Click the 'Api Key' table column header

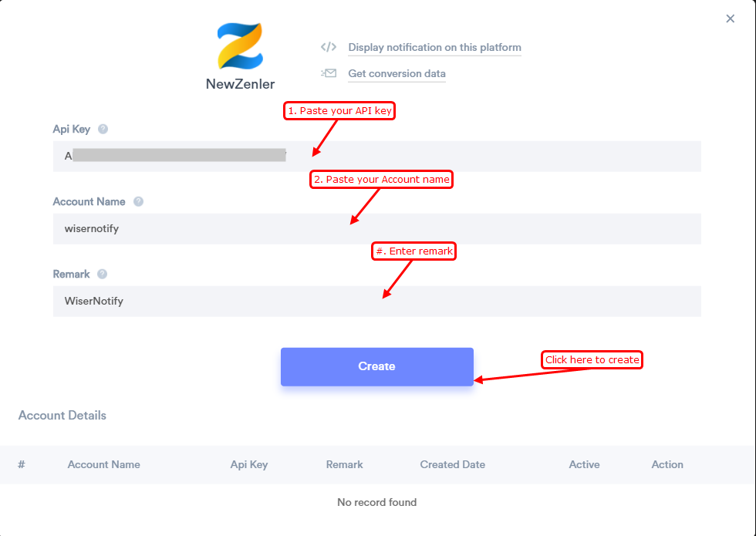[x=248, y=464]
